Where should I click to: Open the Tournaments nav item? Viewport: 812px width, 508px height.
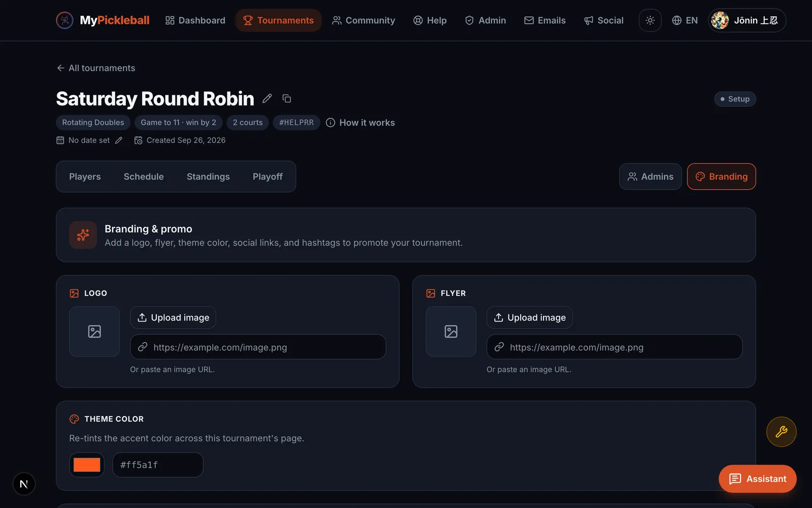coord(278,20)
